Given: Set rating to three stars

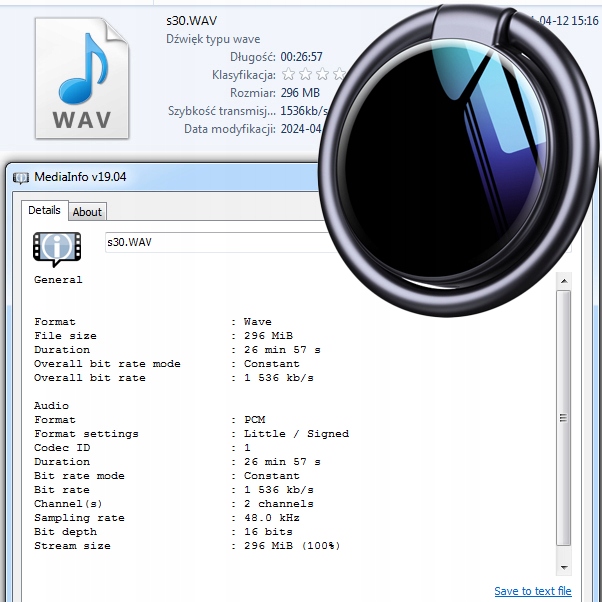Looking at the screenshot, I should point(320,74).
